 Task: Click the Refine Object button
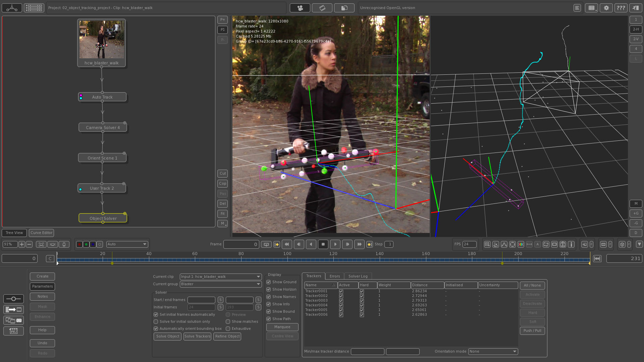pos(227,337)
